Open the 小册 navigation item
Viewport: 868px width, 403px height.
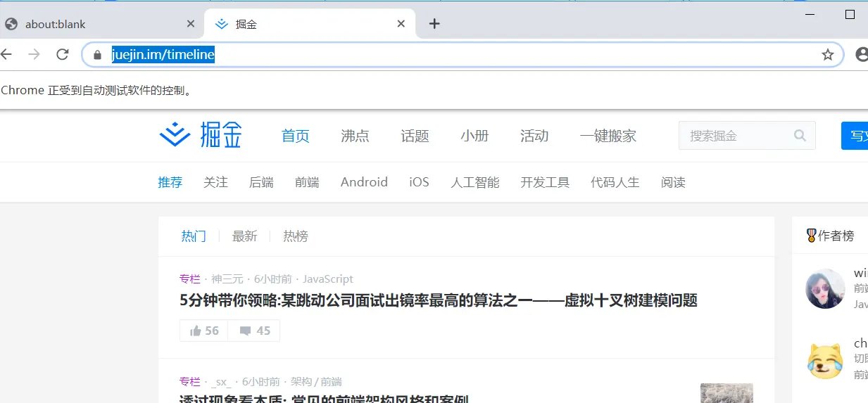pos(474,136)
